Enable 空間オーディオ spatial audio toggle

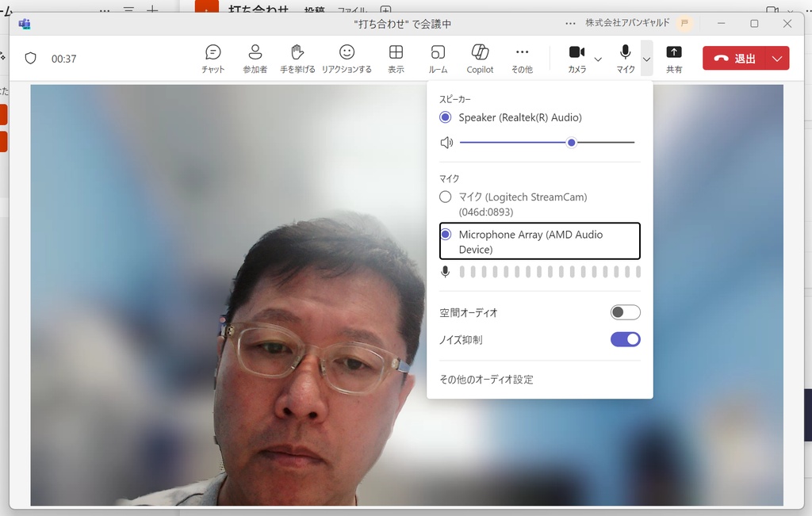click(x=625, y=312)
